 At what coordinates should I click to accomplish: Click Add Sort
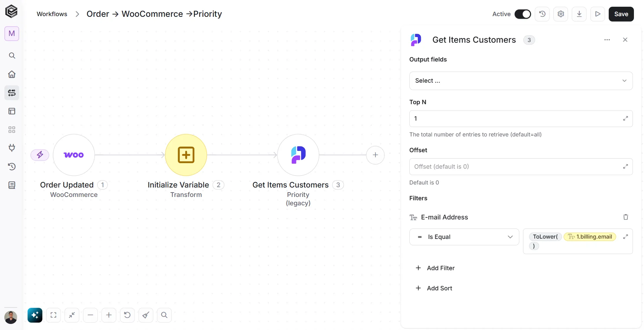(x=434, y=288)
